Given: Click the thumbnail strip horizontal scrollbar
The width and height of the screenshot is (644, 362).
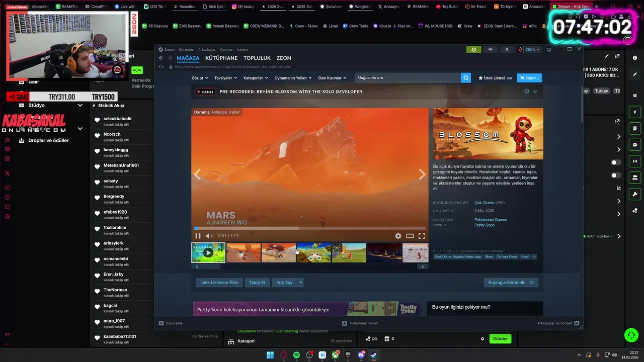Looking at the screenshot, I should (x=309, y=266).
